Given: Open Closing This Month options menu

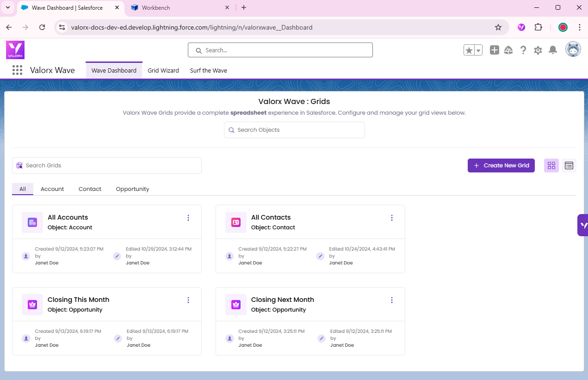Looking at the screenshot, I should coord(188,300).
